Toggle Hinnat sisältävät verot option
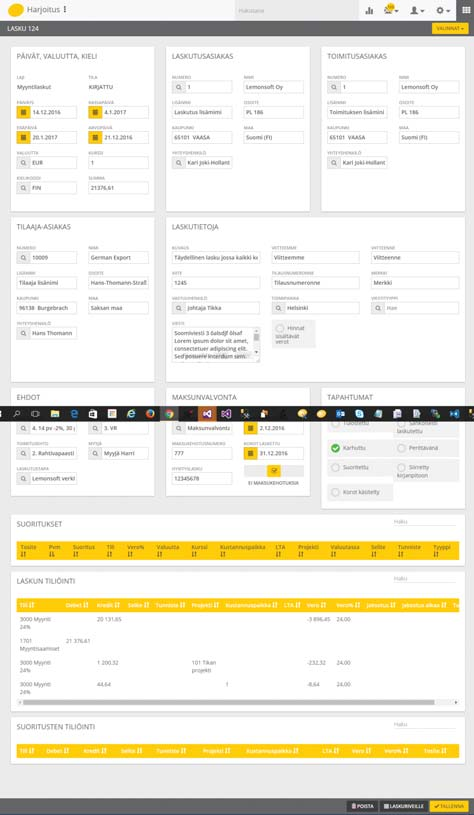The image size is (474, 815). [280, 328]
